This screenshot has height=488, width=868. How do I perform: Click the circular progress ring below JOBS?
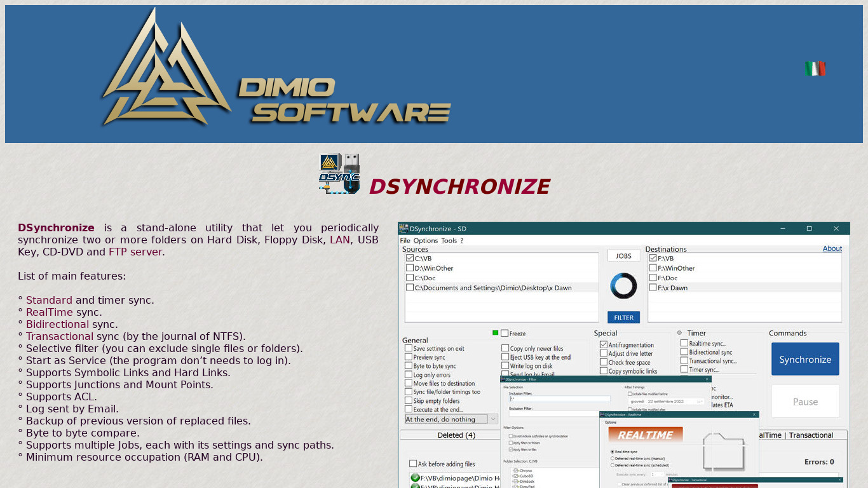click(x=623, y=286)
